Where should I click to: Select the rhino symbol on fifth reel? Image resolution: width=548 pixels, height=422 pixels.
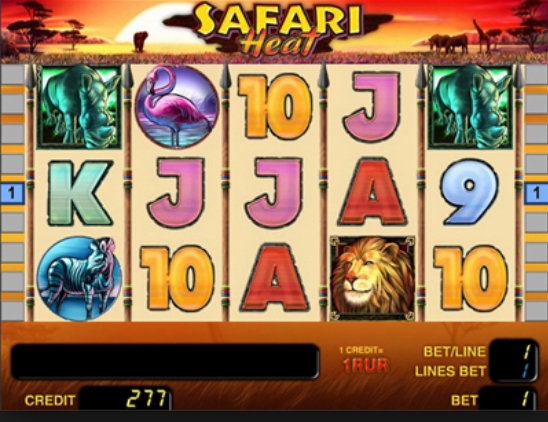(x=470, y=107)
